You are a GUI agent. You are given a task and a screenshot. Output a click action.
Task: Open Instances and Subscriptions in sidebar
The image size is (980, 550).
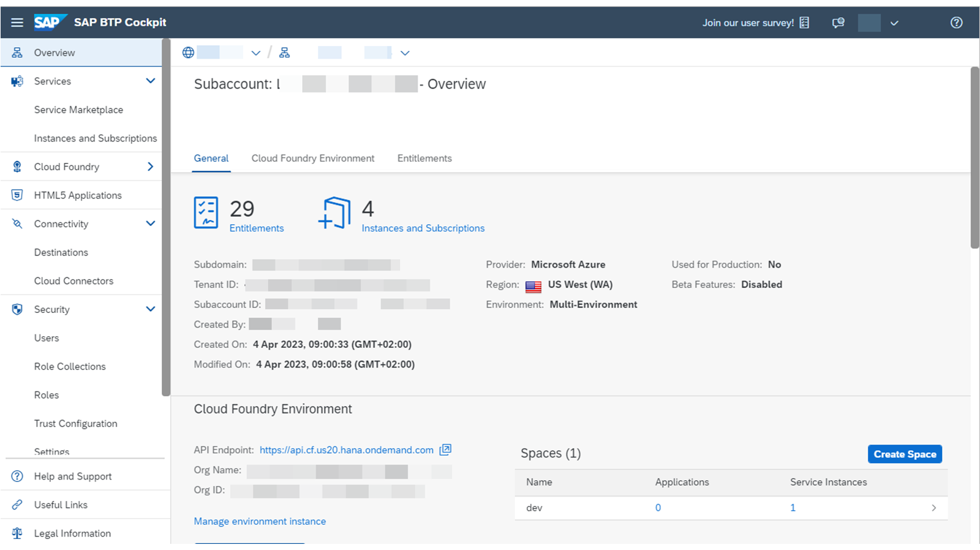(x=96, y=138)
